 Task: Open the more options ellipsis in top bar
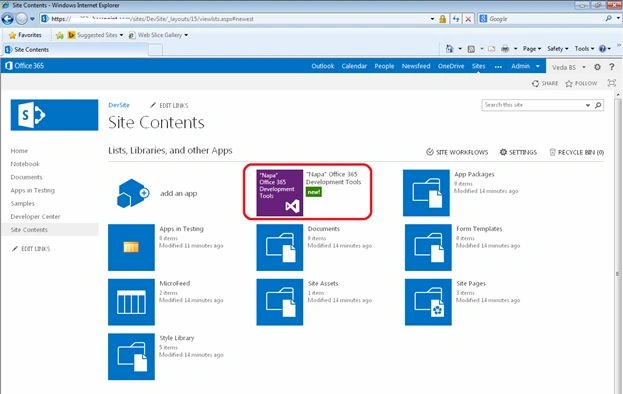click(x=498, y=67)
